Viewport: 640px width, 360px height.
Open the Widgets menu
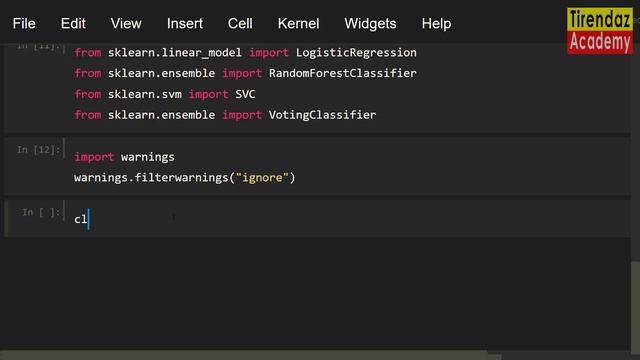tap(370, 23)
